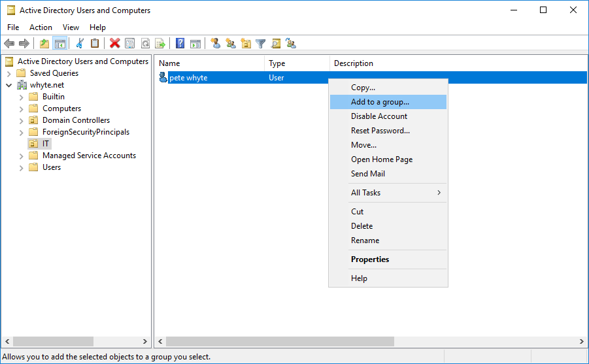
Task: Expand the ForeignSecurityPrincipals node
Action: point(22,133)
